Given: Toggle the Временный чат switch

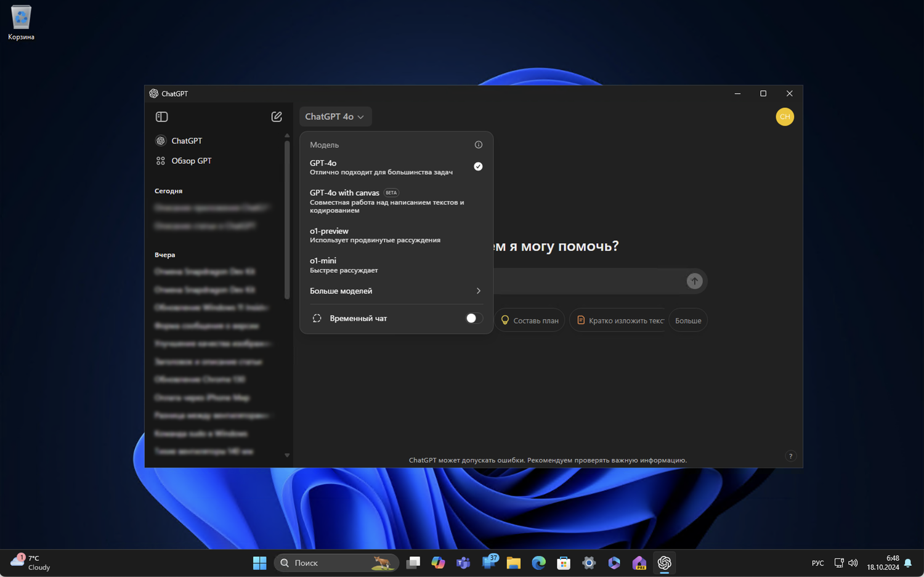Looking at the screenshot, I should [x=474, y=318].
